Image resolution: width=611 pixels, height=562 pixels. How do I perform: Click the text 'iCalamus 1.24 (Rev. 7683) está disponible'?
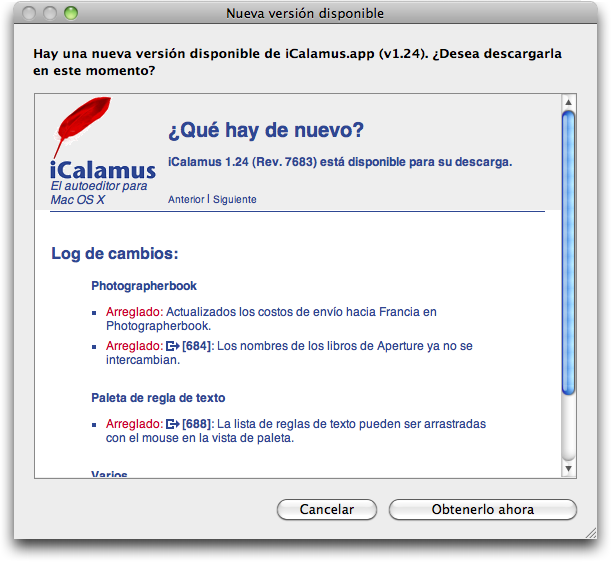[x=286, y=162]
